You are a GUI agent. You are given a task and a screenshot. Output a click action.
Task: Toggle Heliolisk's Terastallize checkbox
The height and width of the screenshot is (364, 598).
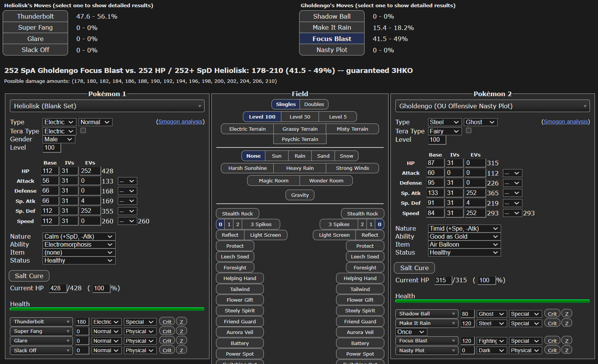(x=83, y=130)
